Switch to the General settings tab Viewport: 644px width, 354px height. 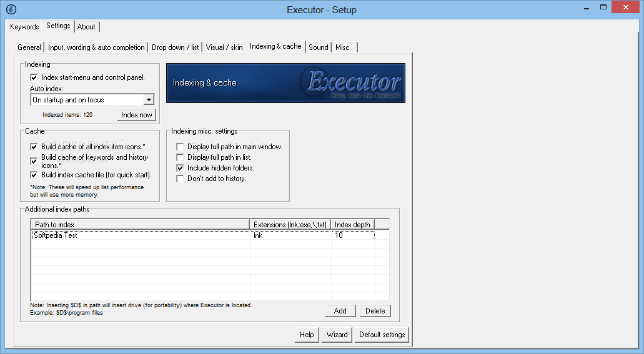29,47
